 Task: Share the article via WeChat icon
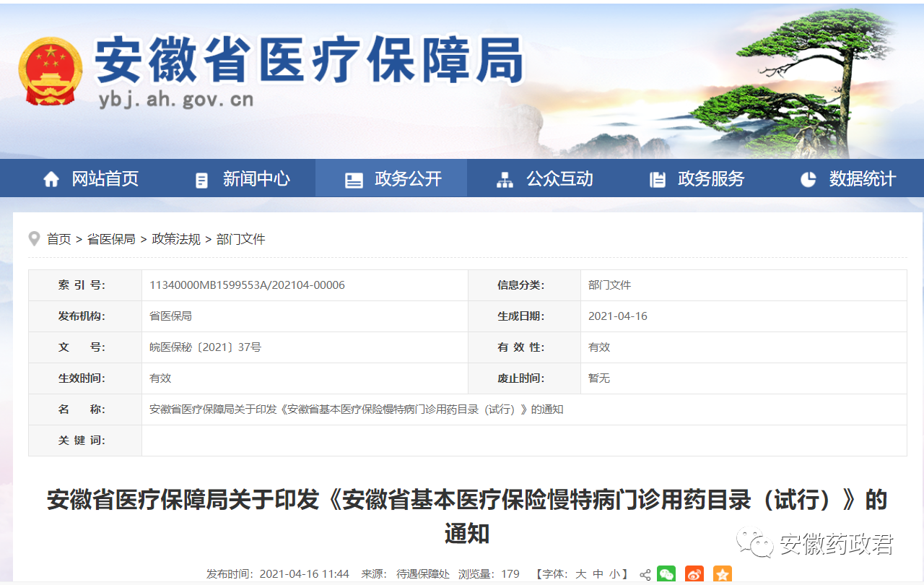pos(666,574)
